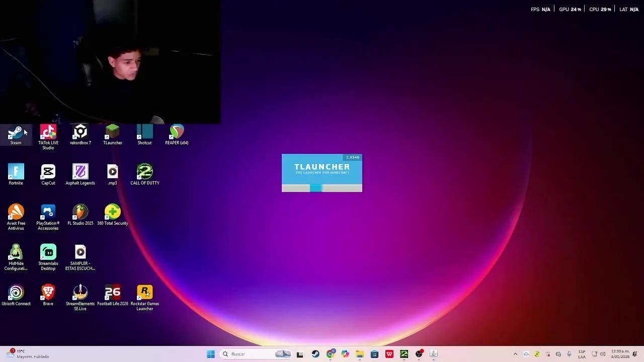Click the GPU 24 % overlay readout
The image size is (644, 362).
pos(570,10)
